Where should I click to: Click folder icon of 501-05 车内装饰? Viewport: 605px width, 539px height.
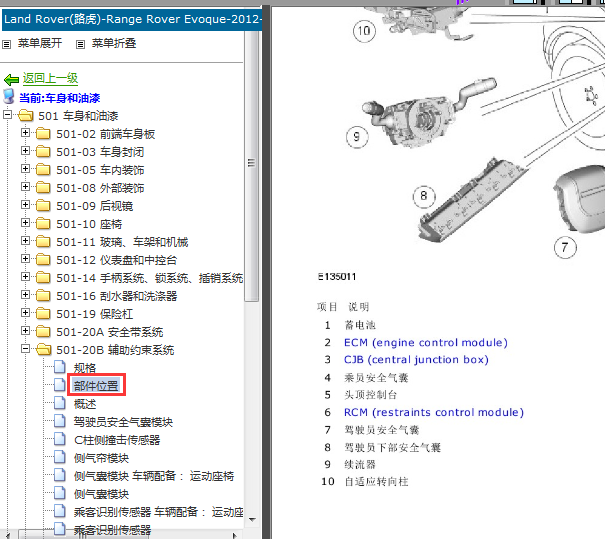click(43, 170)
